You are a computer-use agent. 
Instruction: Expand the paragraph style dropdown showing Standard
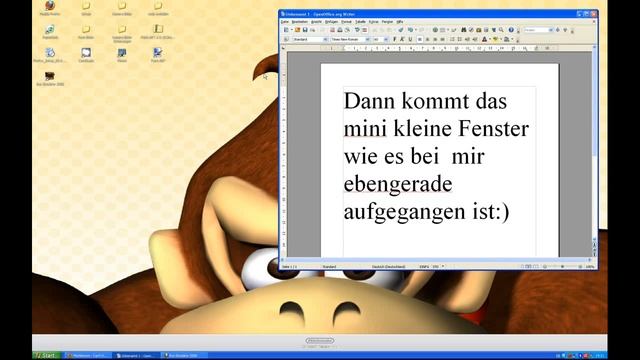[x=325, y=39]
